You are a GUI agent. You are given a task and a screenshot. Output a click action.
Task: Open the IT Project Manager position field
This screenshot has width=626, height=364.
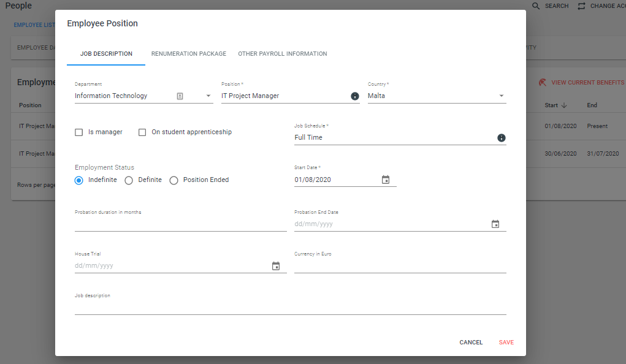pos(290,96)
